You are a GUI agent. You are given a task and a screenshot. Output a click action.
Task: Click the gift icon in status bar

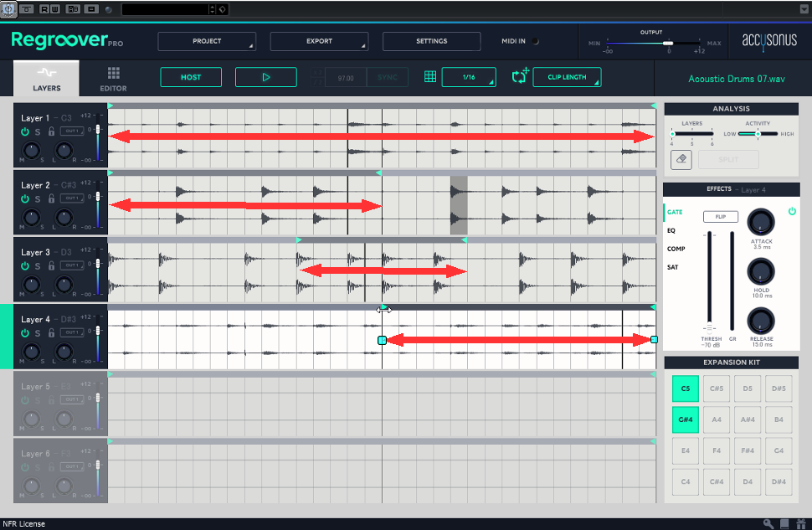pos(801,524)
